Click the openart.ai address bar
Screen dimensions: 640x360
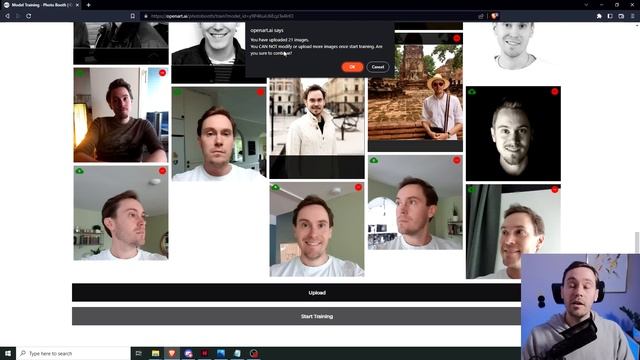pos(310,16)
